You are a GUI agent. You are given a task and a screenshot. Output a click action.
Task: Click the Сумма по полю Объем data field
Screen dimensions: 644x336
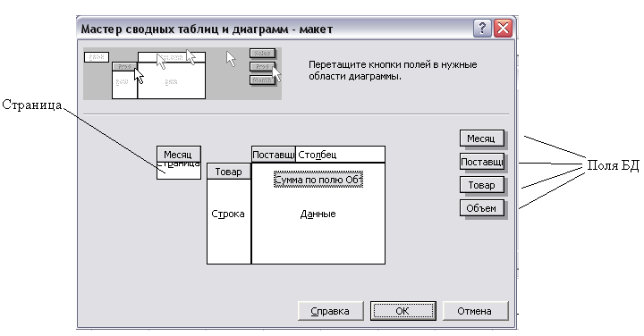coord(318,180)
